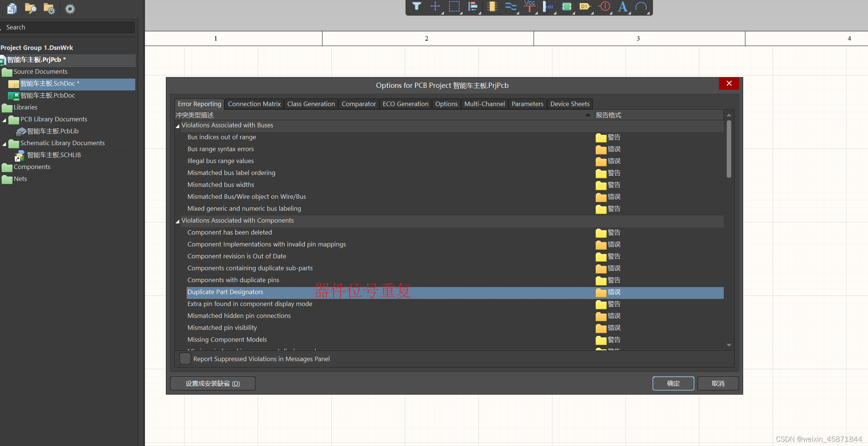868x446 pixels.
Task: Select the Vcc power port tool
Action: tap(529, 6)
